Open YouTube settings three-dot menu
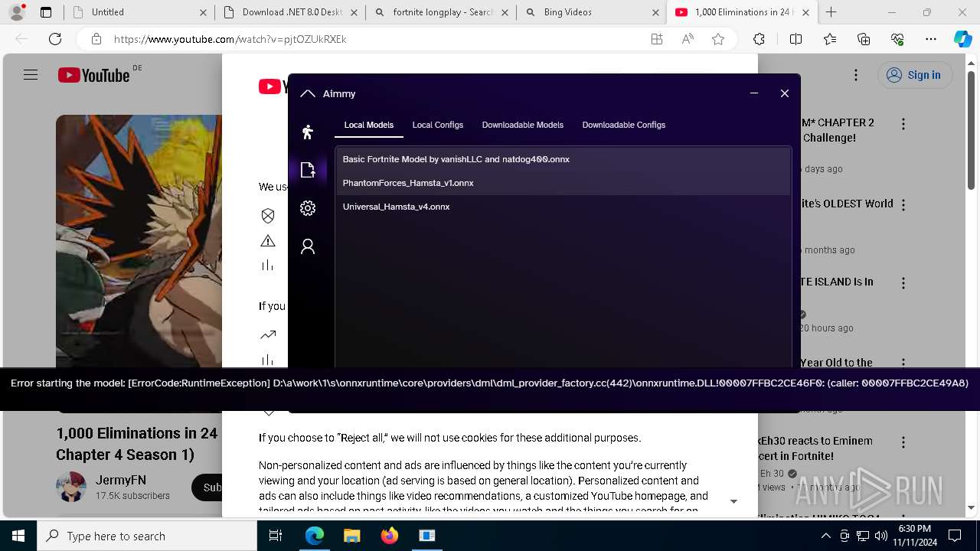 pos(857,75)
